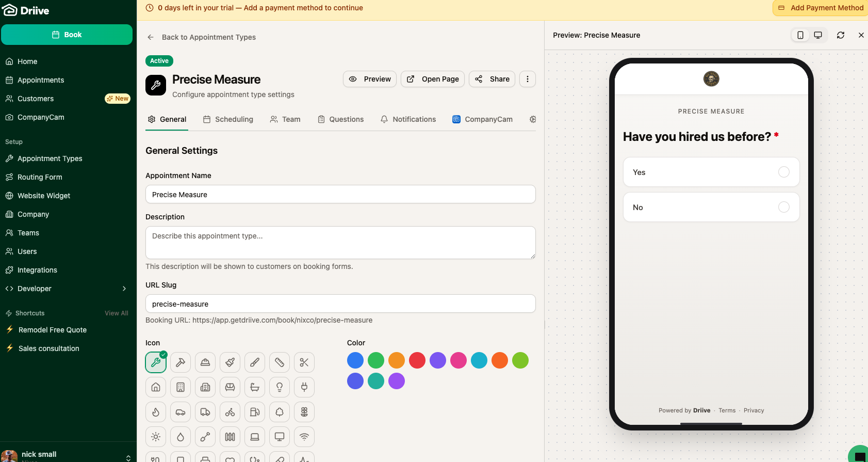The height and width of the screenshot is (462, 868).
Task: Open the General tab
Action: click(x=167, y=119)
